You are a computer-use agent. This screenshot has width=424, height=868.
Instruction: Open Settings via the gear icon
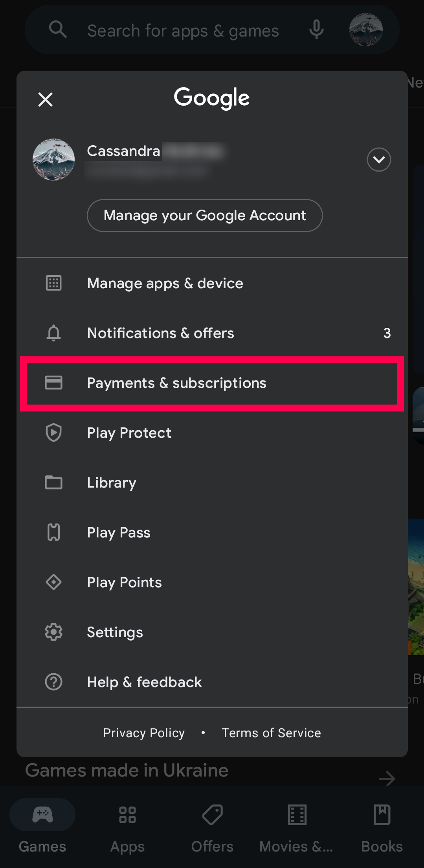pos(54,632)
